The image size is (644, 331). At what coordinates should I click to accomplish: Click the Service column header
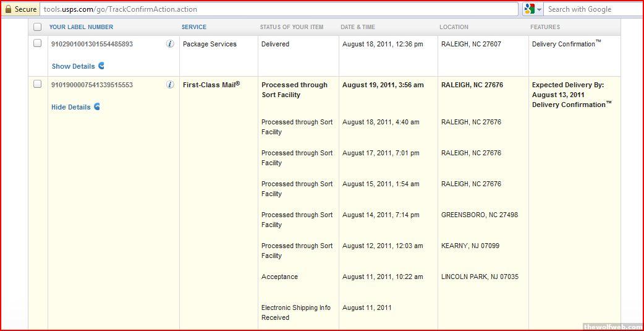[x=194, y=27]
